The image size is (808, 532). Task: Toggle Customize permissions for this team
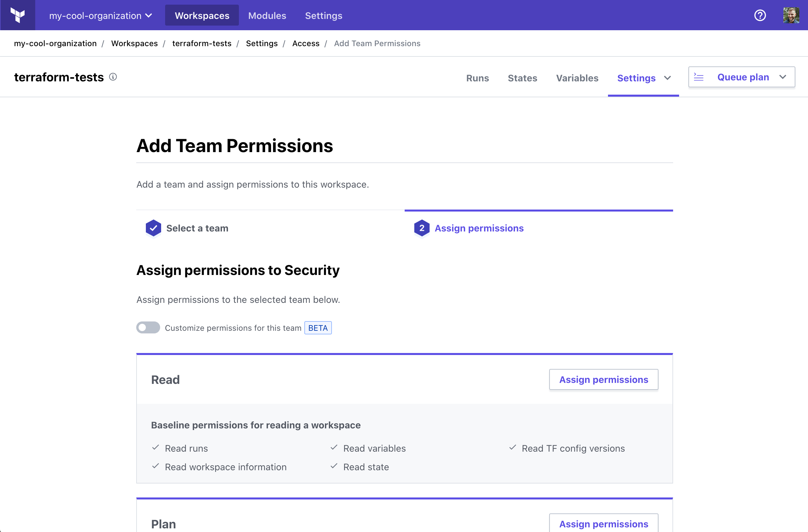(148, 327)
